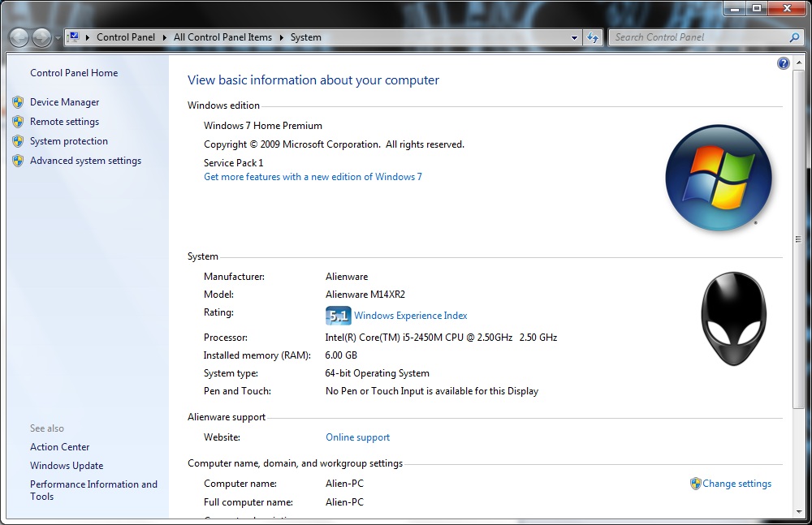Click the 5.1 rating badge
This screenshot has height=525, width=812.
(338, 316)
